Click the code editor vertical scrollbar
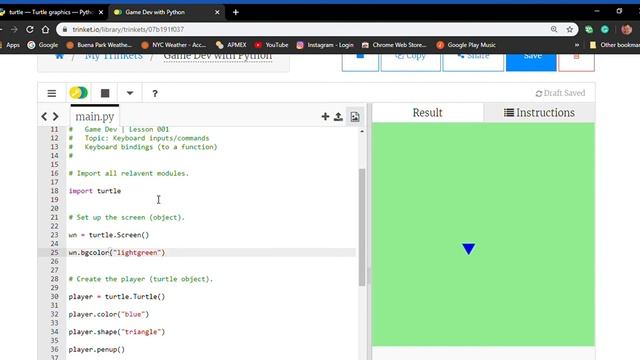640x360 pixels. [362, 227]
